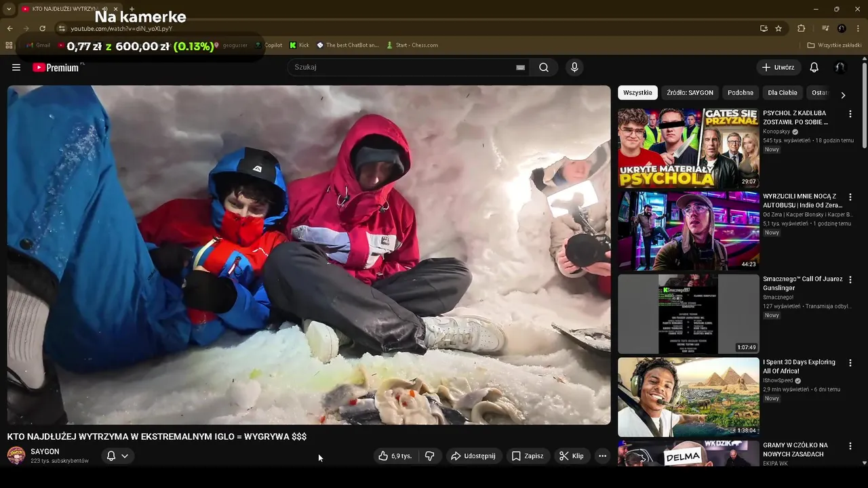Expand subscription notification options chevron
Viewport: 868px width, 488px height.
coord(125,456)
